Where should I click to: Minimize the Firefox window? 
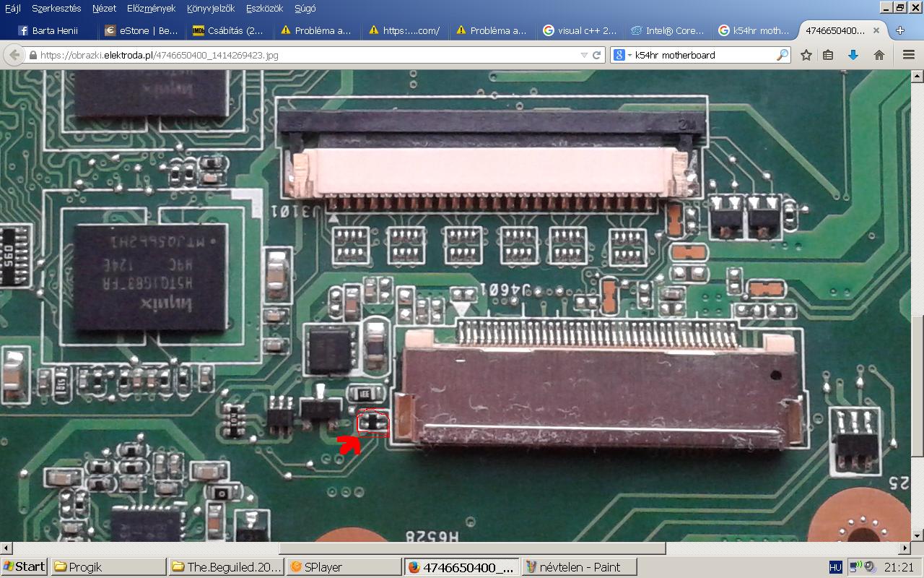[886, 7]
